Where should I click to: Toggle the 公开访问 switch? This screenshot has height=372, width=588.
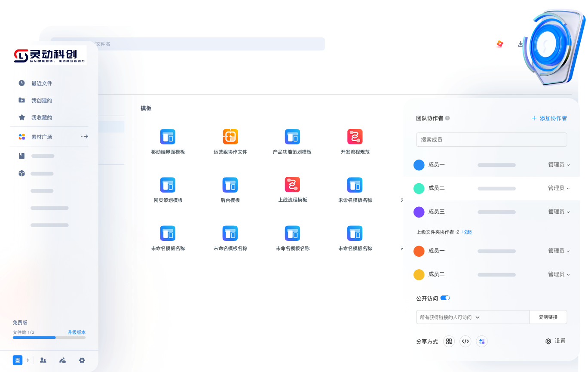(445, 298)
